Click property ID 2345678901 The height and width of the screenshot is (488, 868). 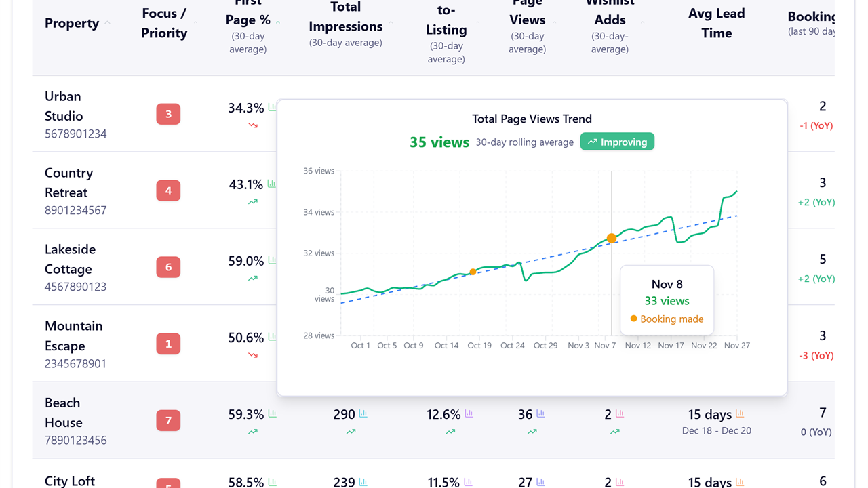(76, 363)
